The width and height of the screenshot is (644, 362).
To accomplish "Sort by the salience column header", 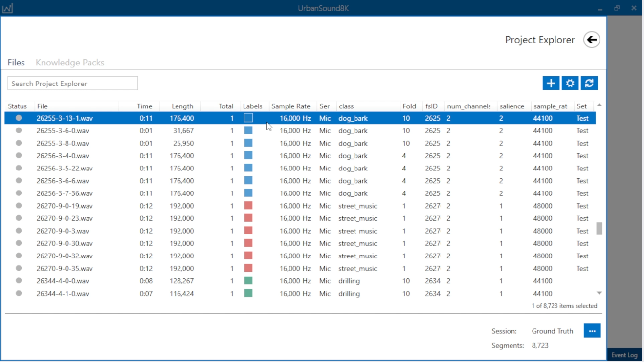I will [x=511, y=106].
